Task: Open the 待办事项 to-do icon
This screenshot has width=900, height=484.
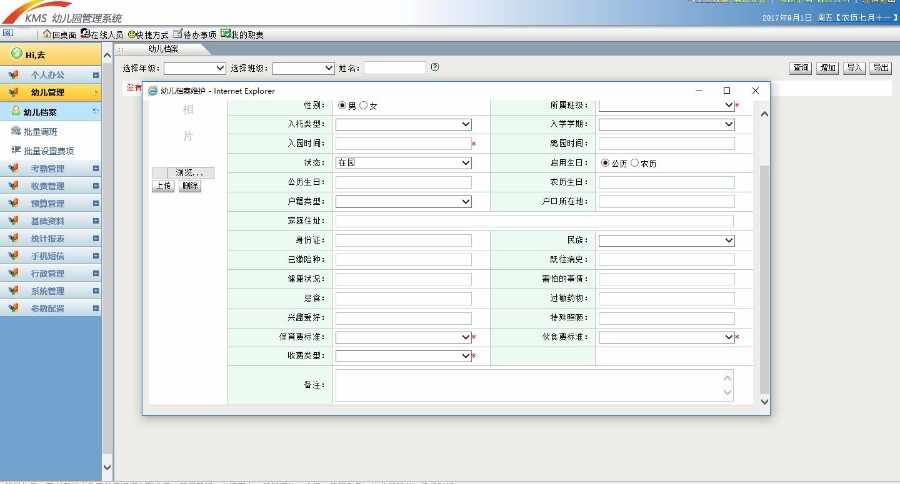Action: [x=178, y=33]
